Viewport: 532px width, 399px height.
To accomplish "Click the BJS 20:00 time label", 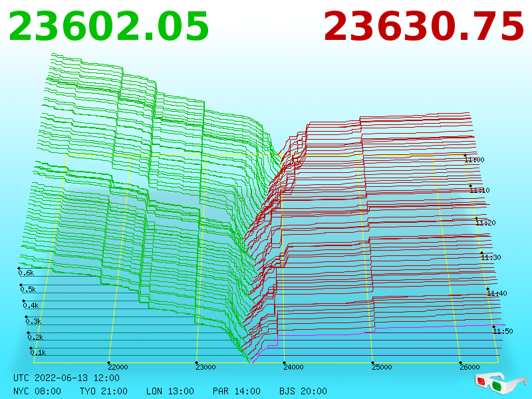I will pos(303,391).
